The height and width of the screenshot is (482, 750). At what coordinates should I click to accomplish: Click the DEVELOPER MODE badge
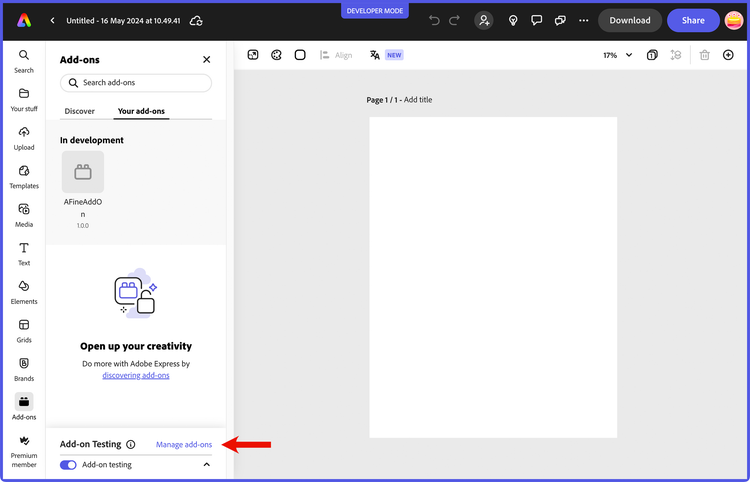pyautogui.click(x=375, y=11)
